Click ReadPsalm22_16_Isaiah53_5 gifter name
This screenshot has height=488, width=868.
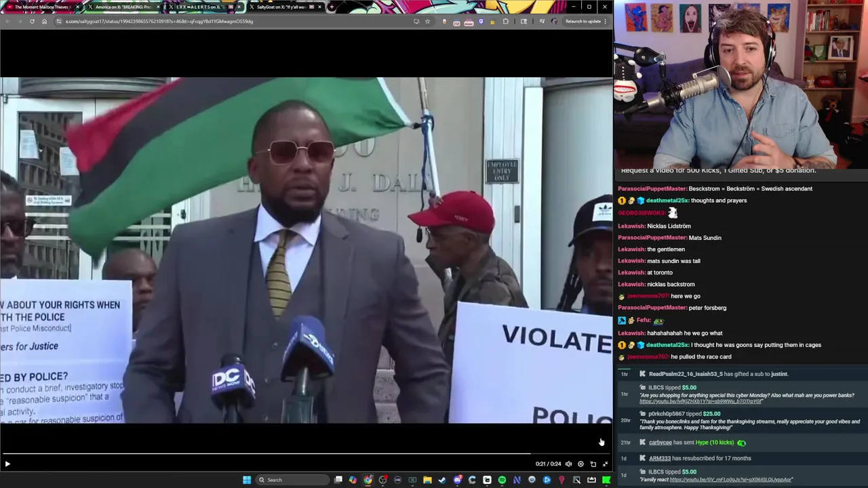pyautogui.click(x=686, y=374)
